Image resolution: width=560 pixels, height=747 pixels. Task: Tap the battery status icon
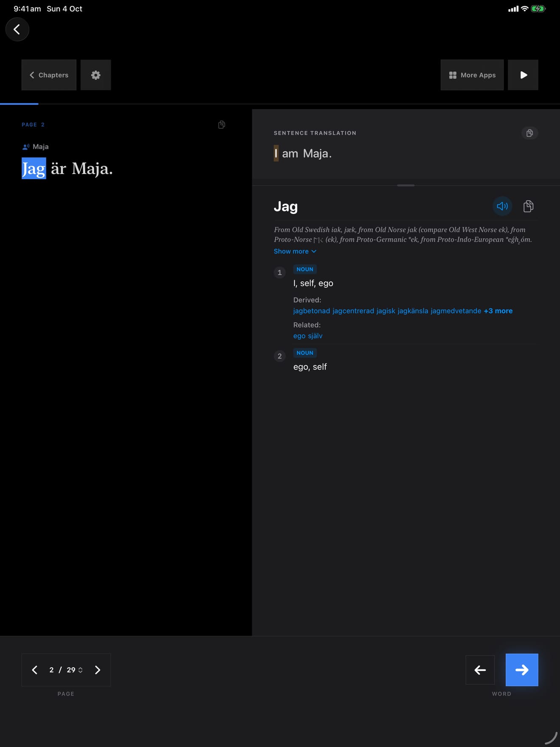click(538, 8)
